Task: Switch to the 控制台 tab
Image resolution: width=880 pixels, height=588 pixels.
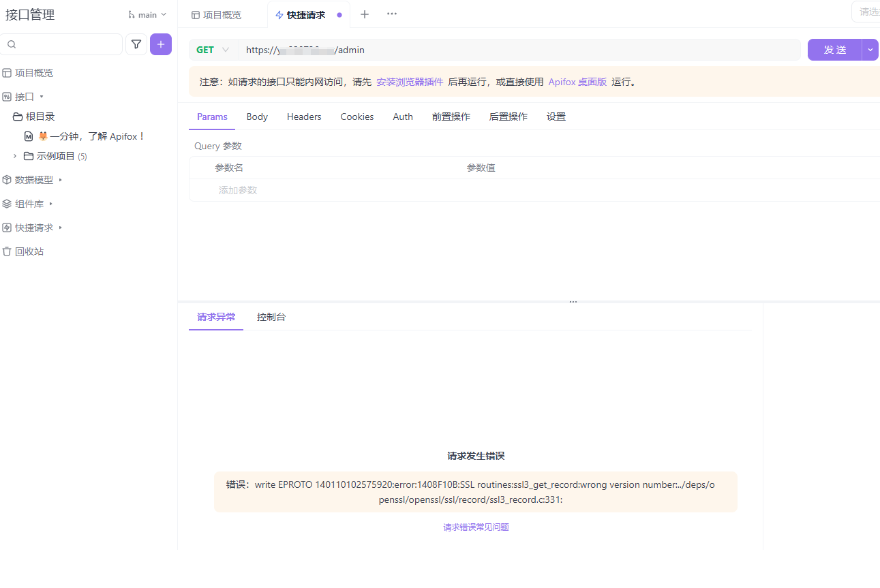Action: pyautogui.click(x=271, y=317)
